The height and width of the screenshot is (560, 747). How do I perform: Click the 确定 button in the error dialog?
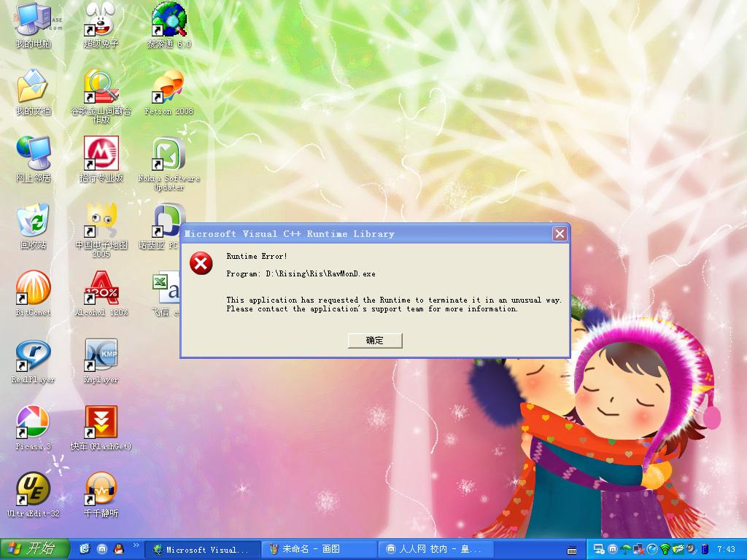[x=375, y=341]
